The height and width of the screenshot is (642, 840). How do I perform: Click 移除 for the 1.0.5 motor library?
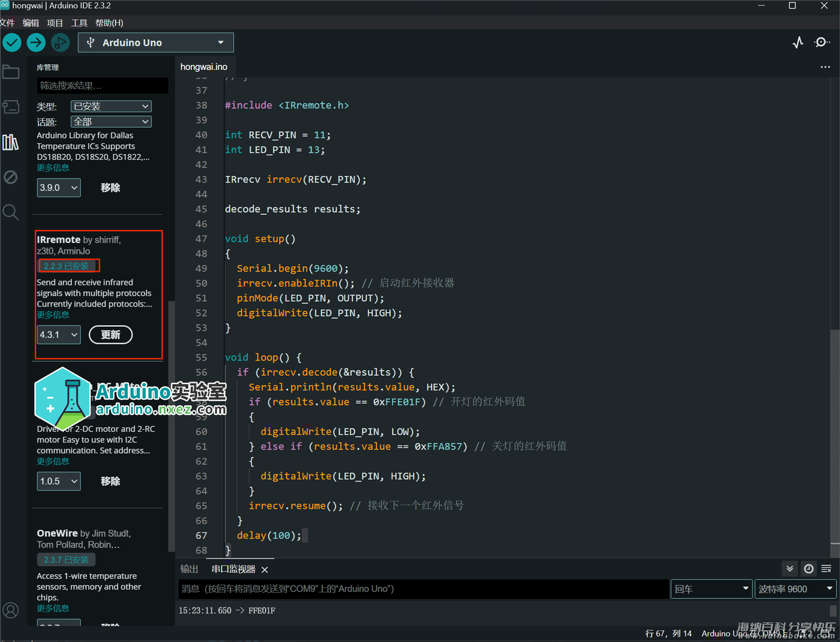[110, 481]
